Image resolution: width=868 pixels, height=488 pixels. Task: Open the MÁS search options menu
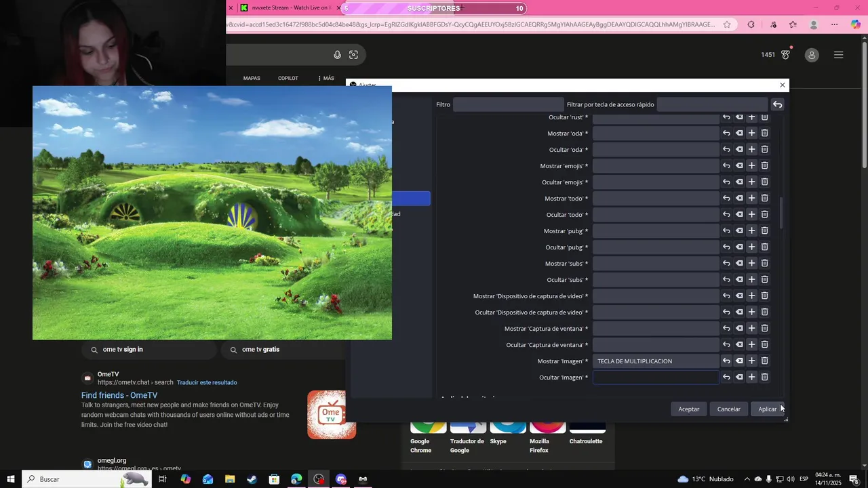point(326,78)
